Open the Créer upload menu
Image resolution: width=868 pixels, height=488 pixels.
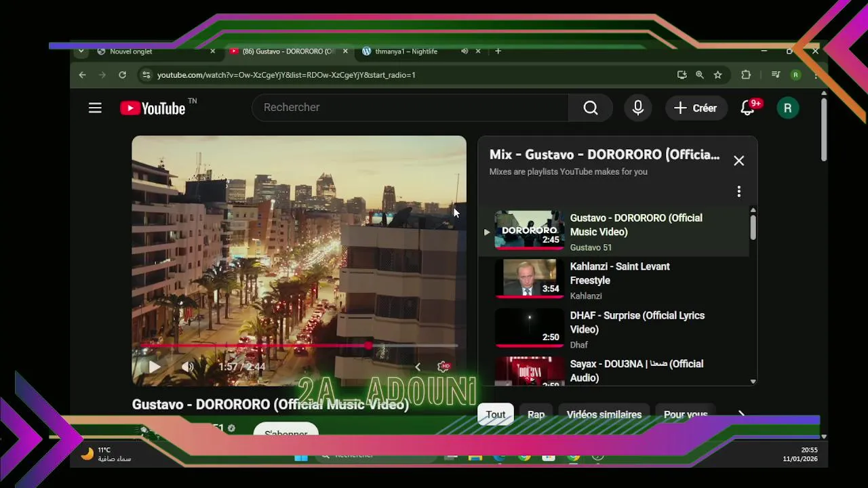695,108
